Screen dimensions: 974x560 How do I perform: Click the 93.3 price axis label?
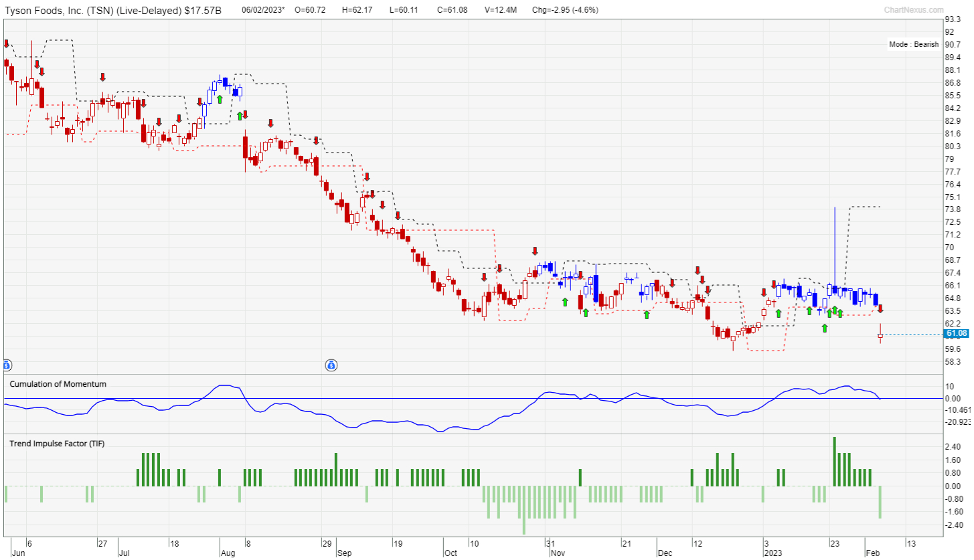(x=953, y=20)
